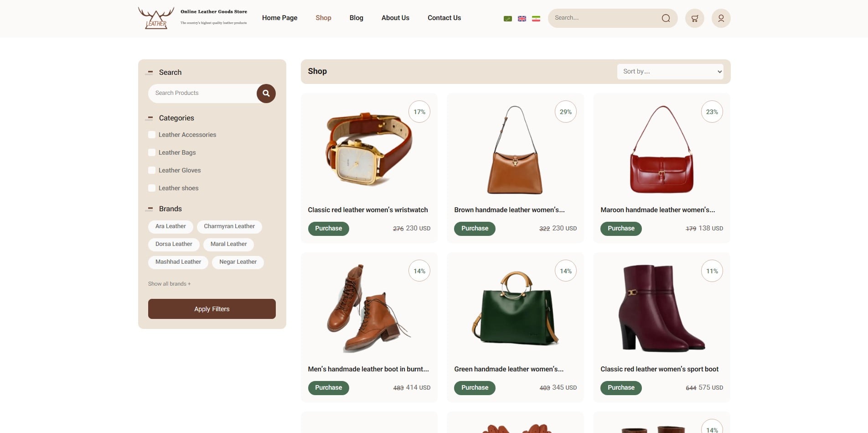Screen dimensions: 868x433
Task: Open the shopping cart
Action: tap(694, 18)
